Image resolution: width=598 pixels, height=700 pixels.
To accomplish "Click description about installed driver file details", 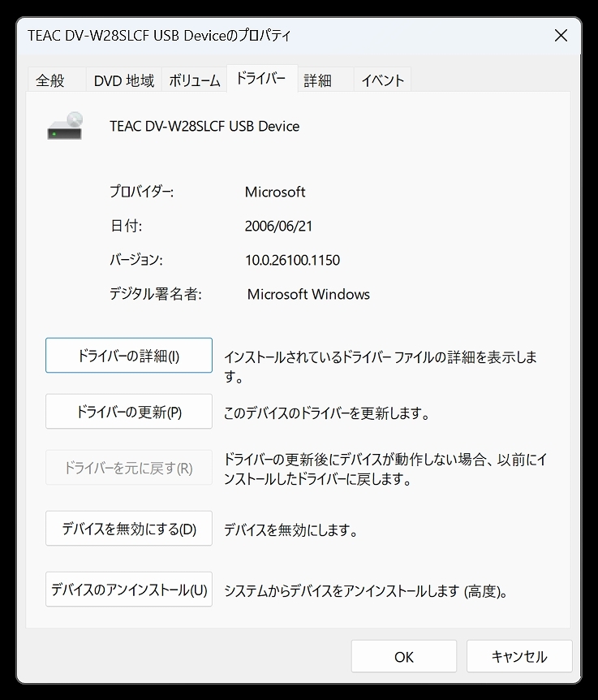I will pos(380,367).
